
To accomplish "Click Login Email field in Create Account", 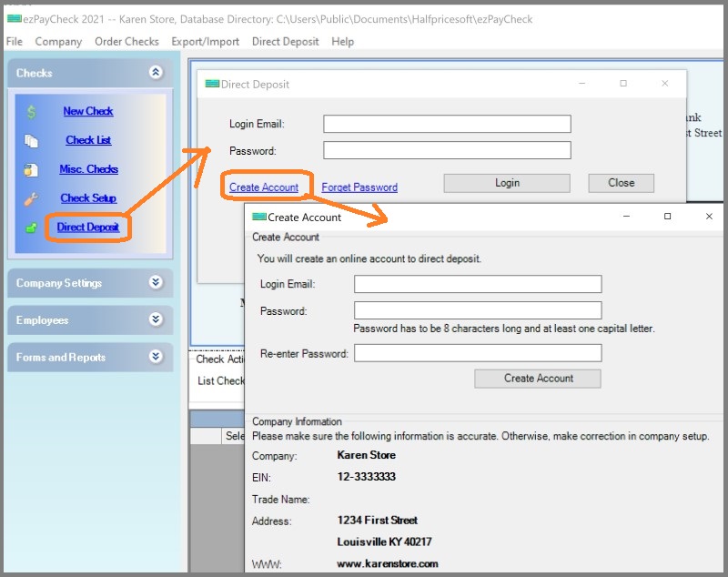I will (x=478, y=285).
